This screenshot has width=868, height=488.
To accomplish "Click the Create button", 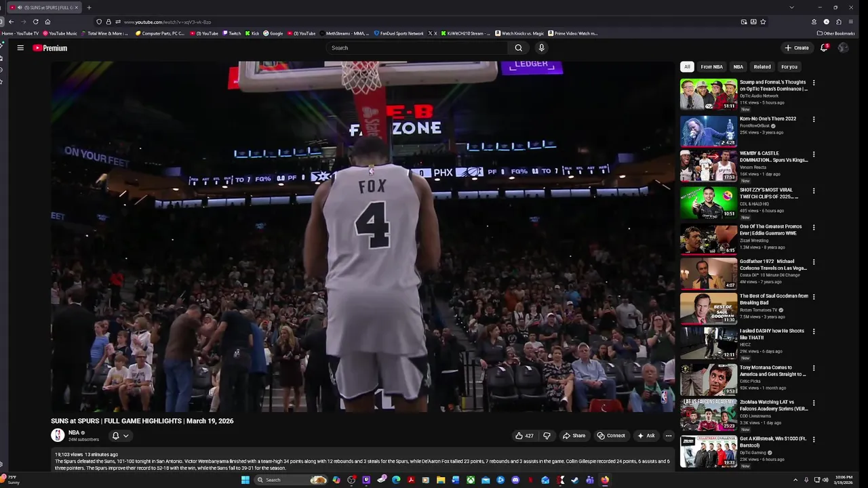I will [797, 48].
